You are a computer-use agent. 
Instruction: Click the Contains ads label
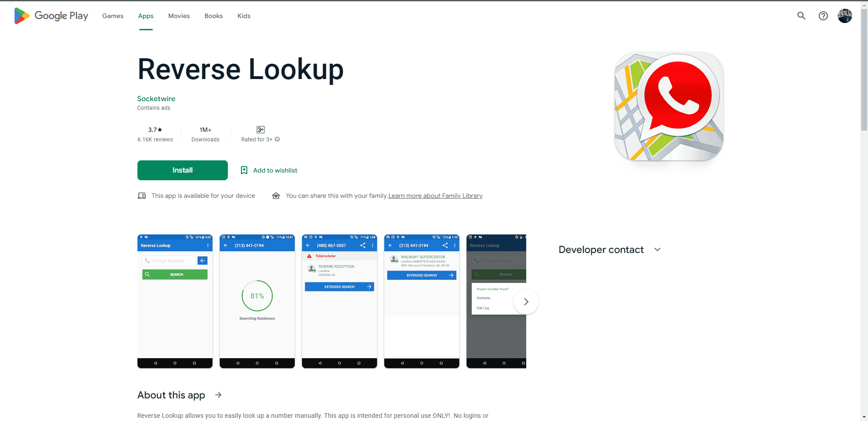(154, 108)
